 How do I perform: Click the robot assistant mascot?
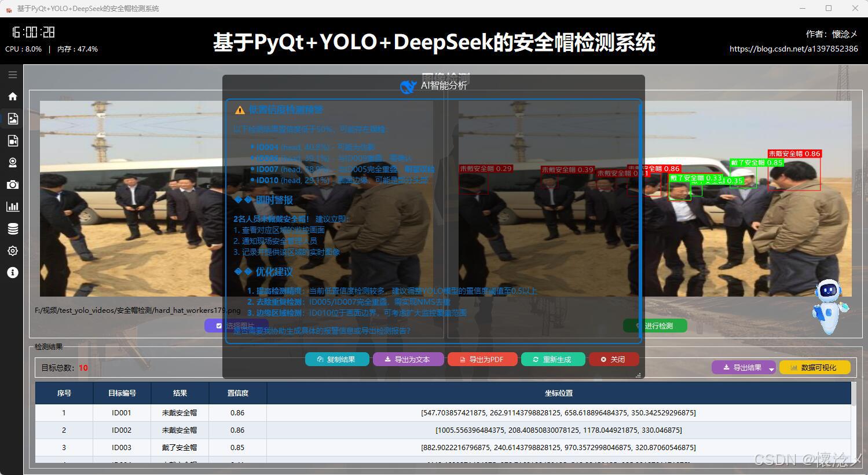[x=830, y=307]
